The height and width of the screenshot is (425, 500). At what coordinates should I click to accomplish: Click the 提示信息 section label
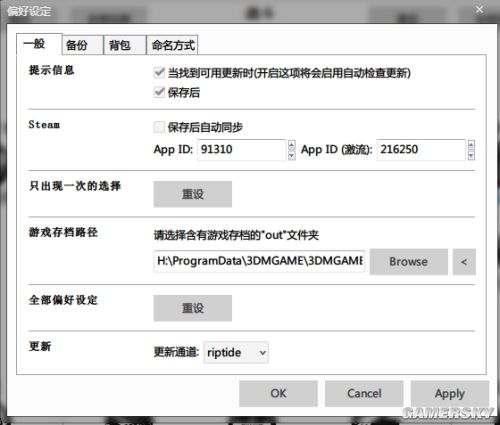click(51, 70)
